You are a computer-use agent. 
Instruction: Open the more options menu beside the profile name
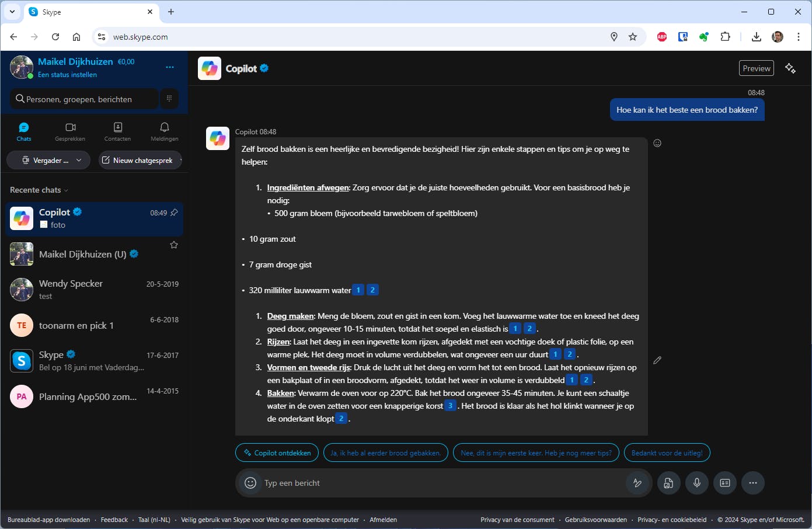click(x=170, y=67)
